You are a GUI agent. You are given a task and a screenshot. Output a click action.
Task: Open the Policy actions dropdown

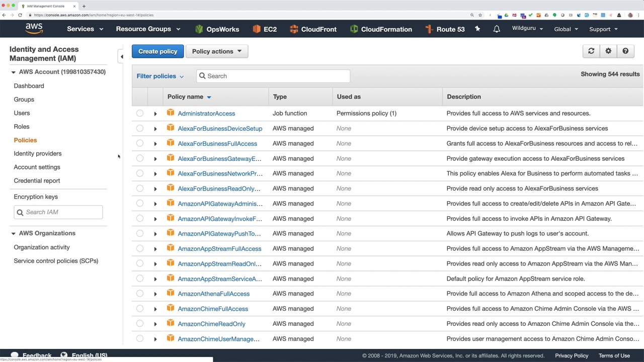pos(217,51)
